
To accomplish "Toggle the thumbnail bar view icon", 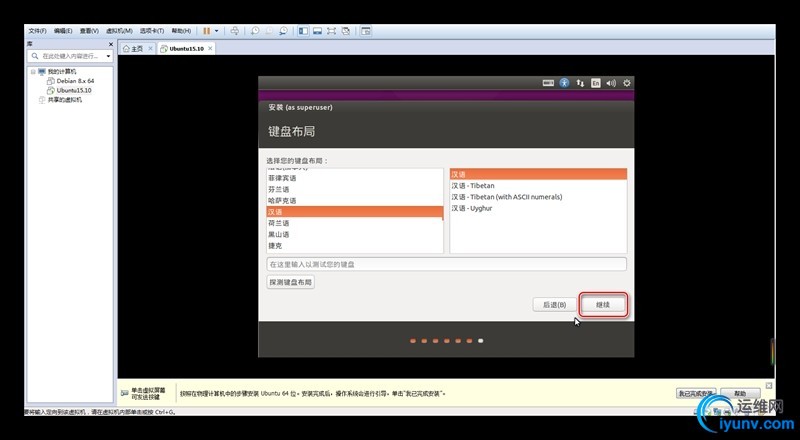I will 317,31.
